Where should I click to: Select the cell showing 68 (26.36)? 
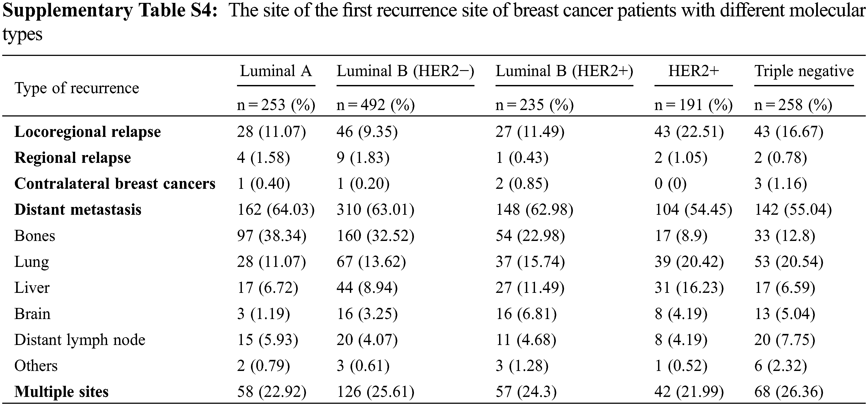pyautogui.click(x=788, y=392)
